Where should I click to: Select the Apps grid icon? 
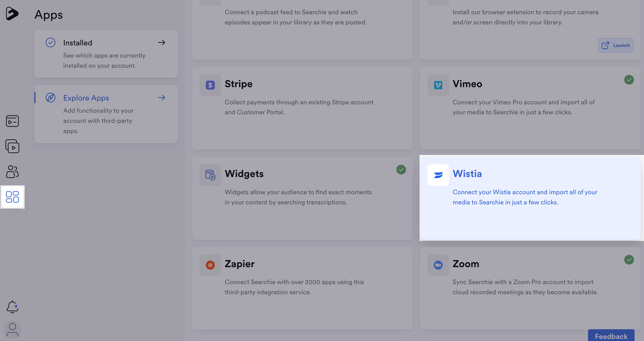[x=12, y=197]
